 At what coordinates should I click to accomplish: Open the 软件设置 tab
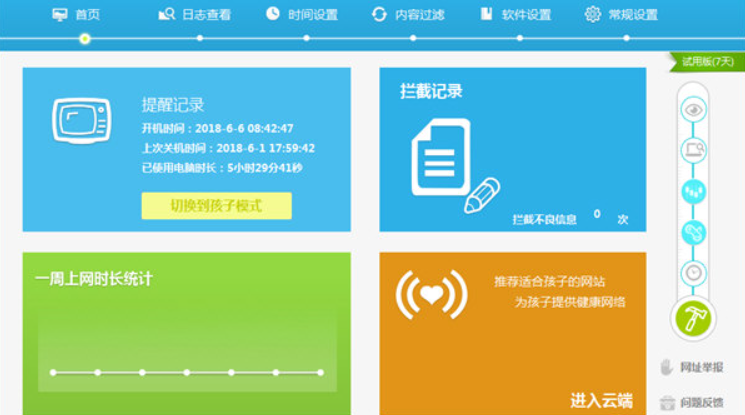[515, 15]
